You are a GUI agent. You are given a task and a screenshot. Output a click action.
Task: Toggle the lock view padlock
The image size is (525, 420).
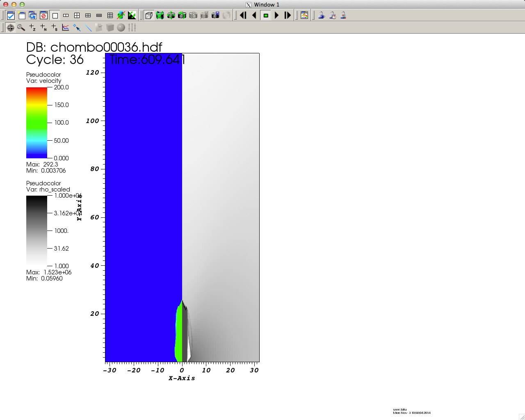(x=322, y=16)
